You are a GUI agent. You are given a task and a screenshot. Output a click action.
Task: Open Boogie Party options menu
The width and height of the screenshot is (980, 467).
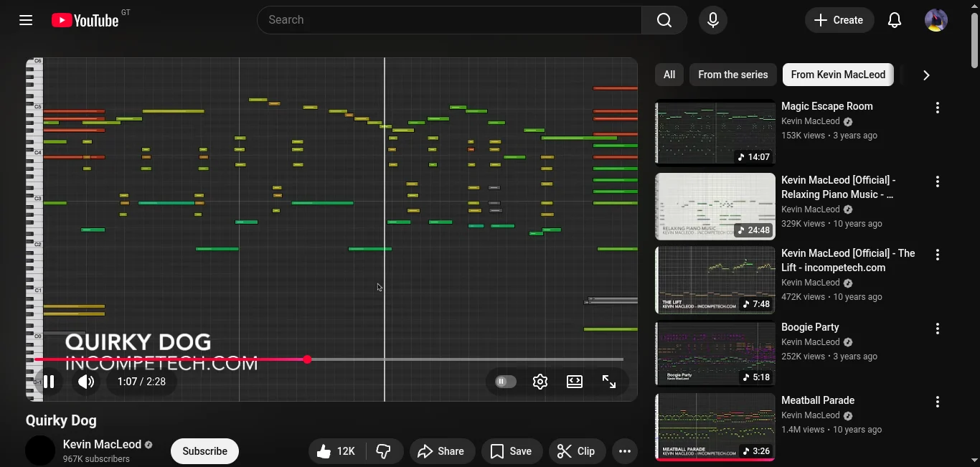click(x=938, y=329)
